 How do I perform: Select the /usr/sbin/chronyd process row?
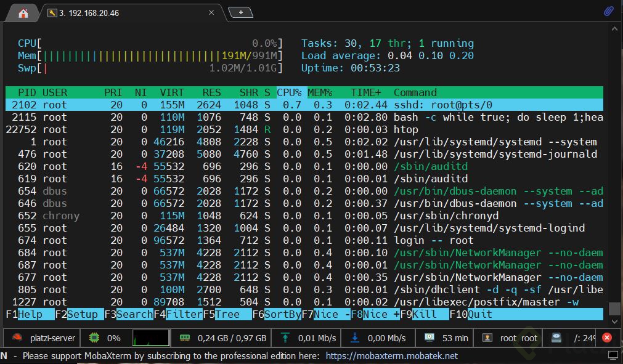tap(304, 216)
